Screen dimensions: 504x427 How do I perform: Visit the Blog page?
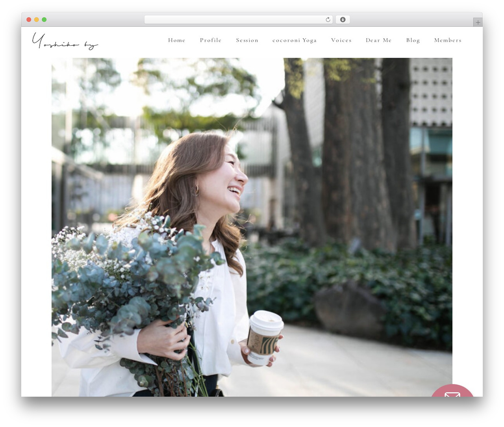point(413,40)
